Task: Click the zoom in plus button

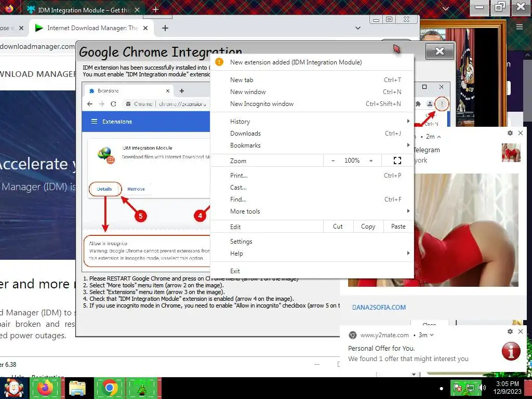Action: coord(371,161)
